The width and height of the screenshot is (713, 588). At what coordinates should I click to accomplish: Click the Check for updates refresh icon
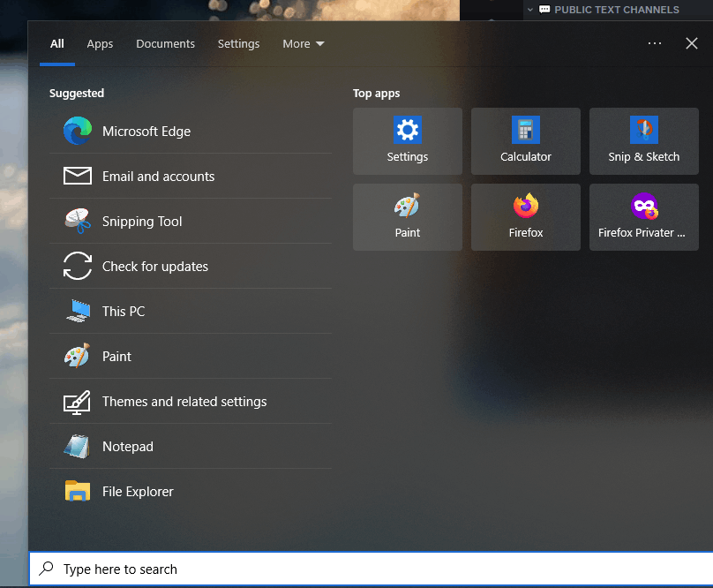click(78, 266)
